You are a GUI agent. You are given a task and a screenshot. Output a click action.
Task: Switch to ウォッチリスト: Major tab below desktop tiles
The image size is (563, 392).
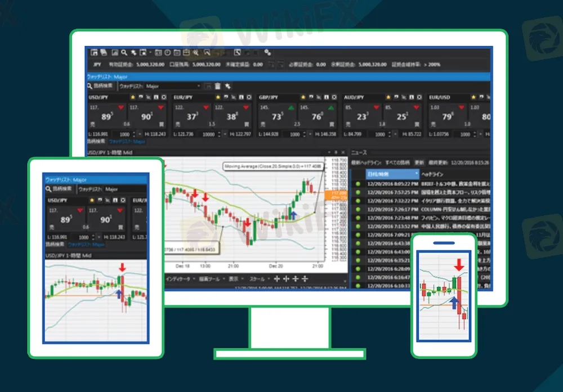[127, 142]
